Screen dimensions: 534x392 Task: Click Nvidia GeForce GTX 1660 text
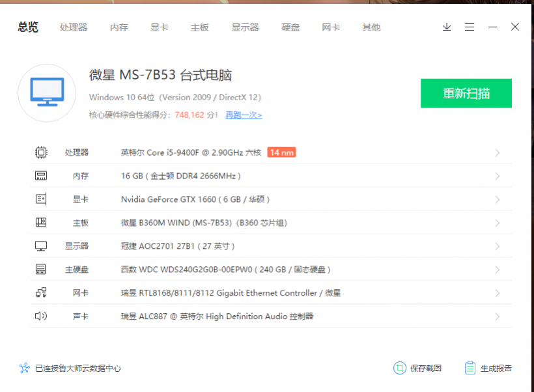(195, 199)
